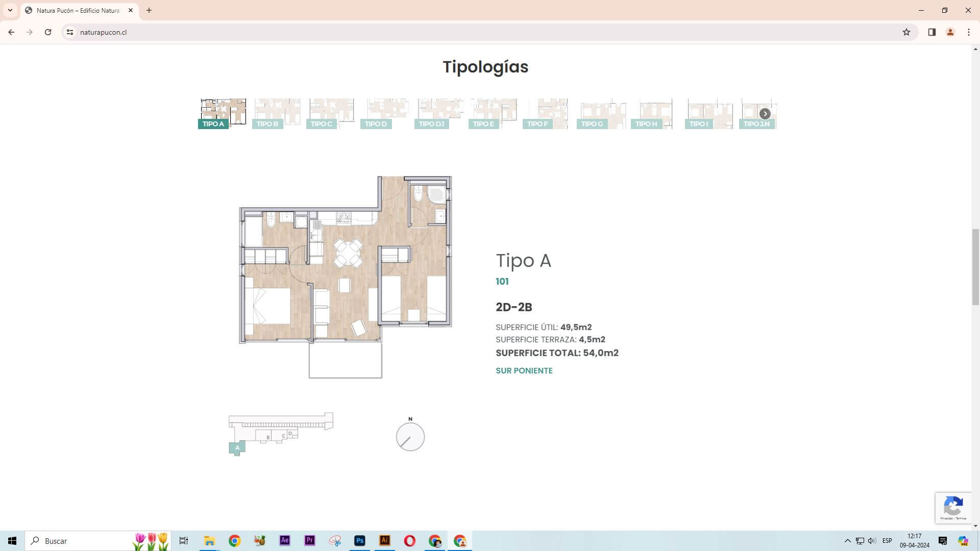Open a new browser tab
This screenshot has height=551, width=980.
[149, 10]
